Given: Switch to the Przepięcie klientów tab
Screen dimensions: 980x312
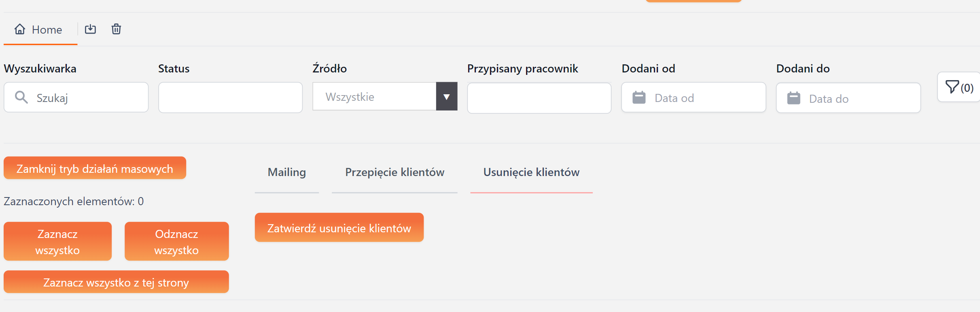Looking at the screenshot, I should pos(395,172).
